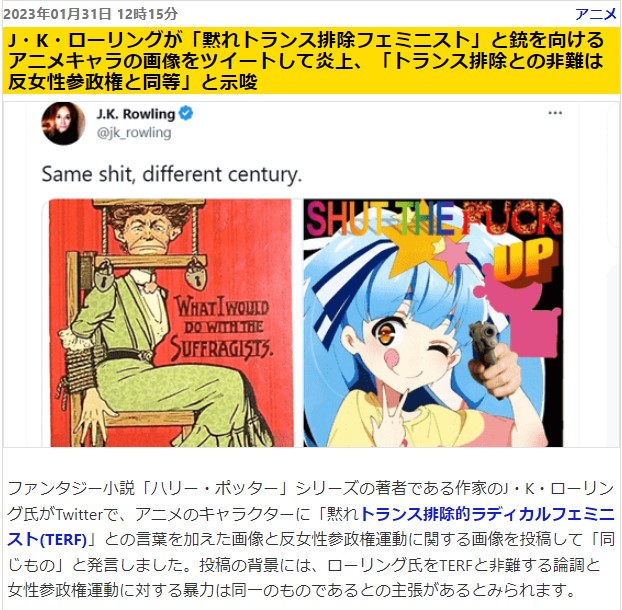Click the article body paragraph

pyautogui.click(x=311, y=539)
